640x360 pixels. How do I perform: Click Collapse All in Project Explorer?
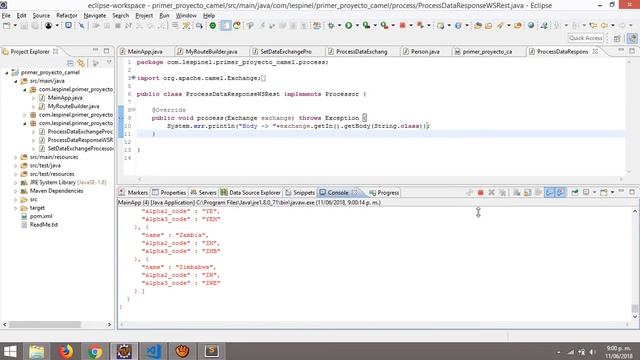[x=70, y=63]
